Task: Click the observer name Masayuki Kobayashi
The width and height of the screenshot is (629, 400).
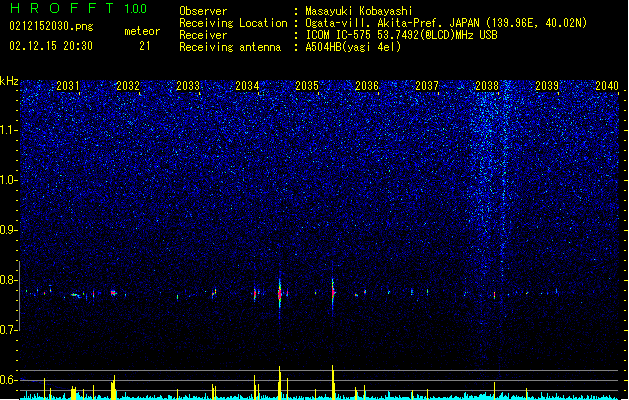Action: tap(359, 11)
